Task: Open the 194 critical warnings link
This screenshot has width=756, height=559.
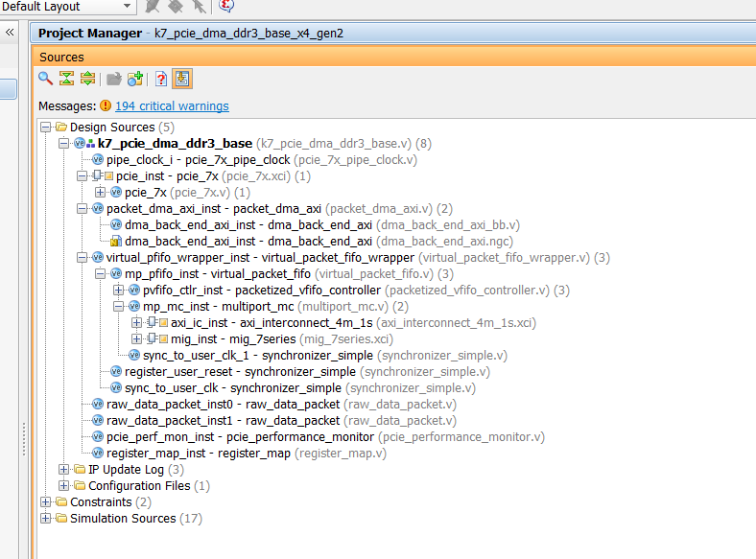Action: point(172,106)
